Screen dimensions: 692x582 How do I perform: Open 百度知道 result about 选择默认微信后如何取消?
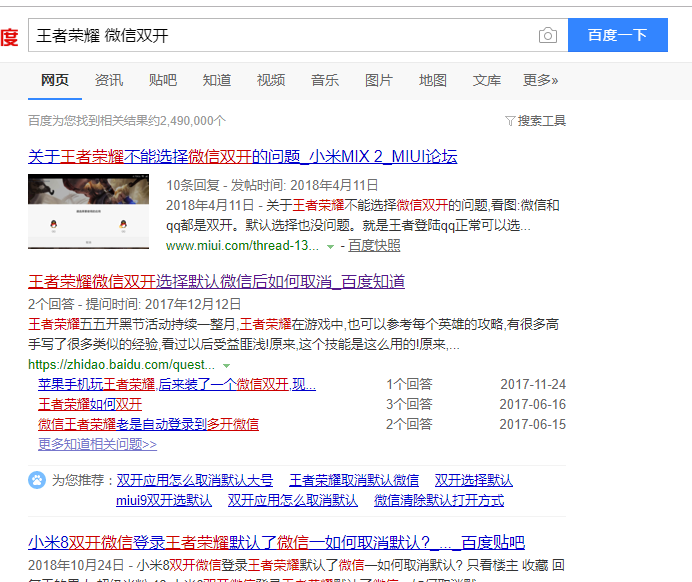pos(217,282)
